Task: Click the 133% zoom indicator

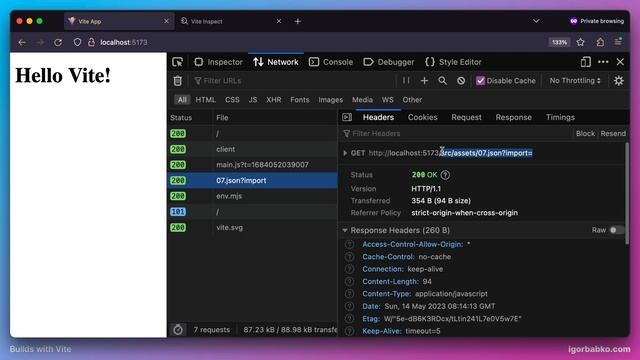Action: [x=559, y=42]
